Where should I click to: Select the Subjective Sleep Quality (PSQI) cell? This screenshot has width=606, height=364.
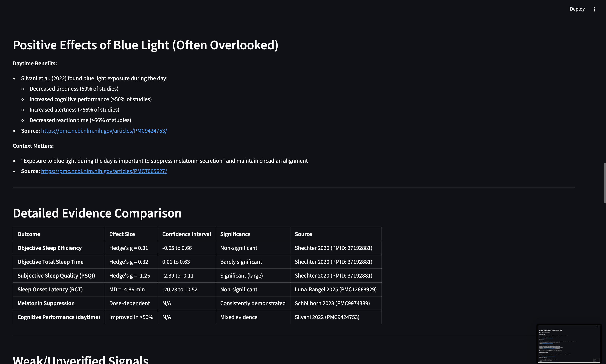pos(56,276)
